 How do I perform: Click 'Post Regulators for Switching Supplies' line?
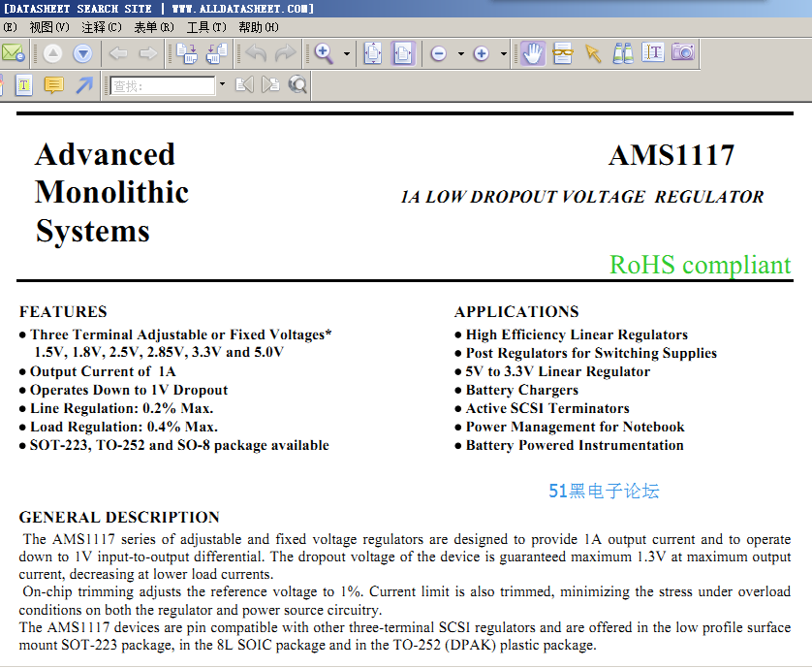[x=591, y=353]
